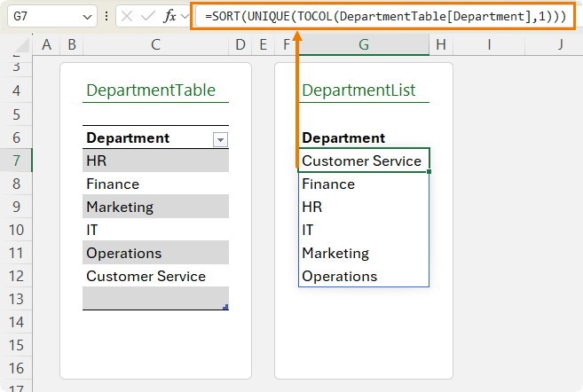The height and width of the screenshot is (392, 583).
Task: Select column F header
Action: [x=287, y=44]
